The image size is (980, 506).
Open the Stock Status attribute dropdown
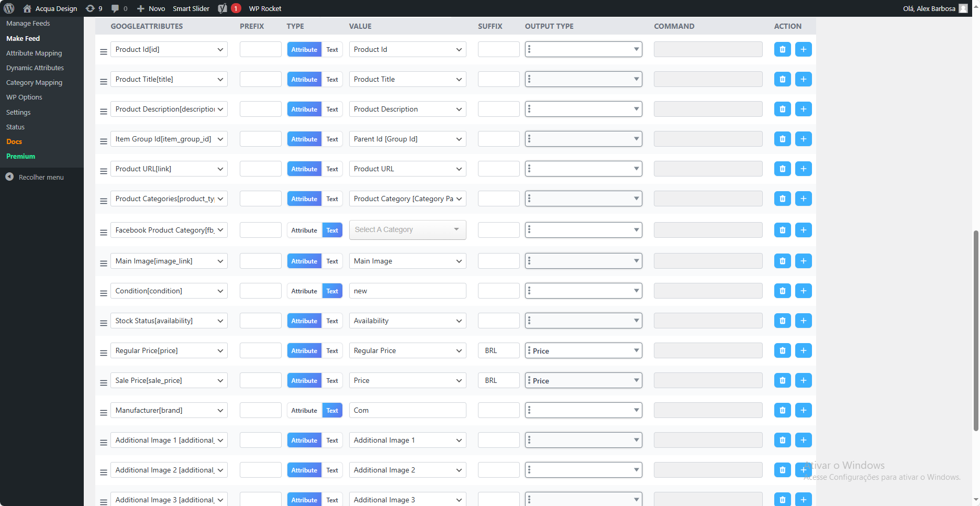click(x=169, y=321)
